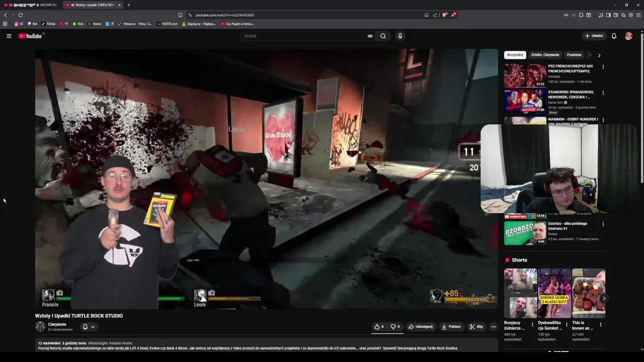Dislike the video with thumbs down
Image resolution: width=644 pixels, height=362 pixels.
coord(395,327)
